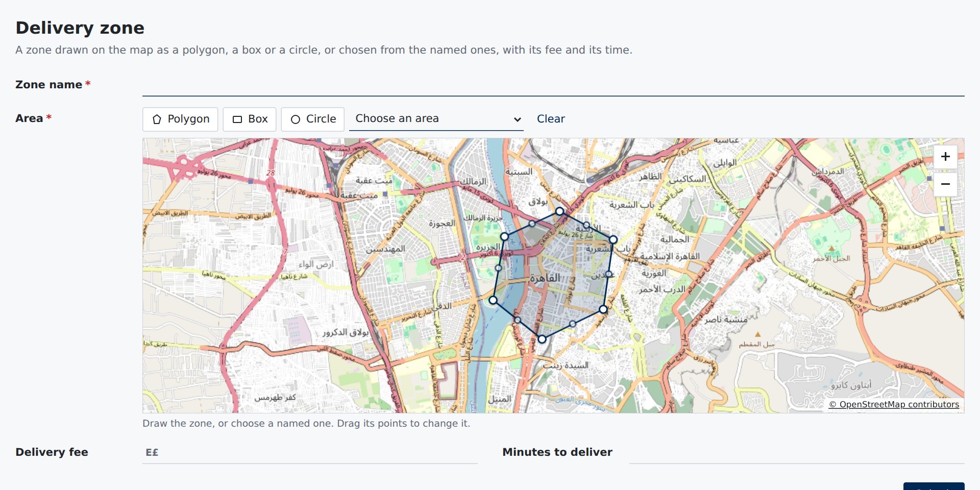The image size is (980, 490).
Task: Select the topmost vertex handle of the polygon
Action: [x=560, y=211]
